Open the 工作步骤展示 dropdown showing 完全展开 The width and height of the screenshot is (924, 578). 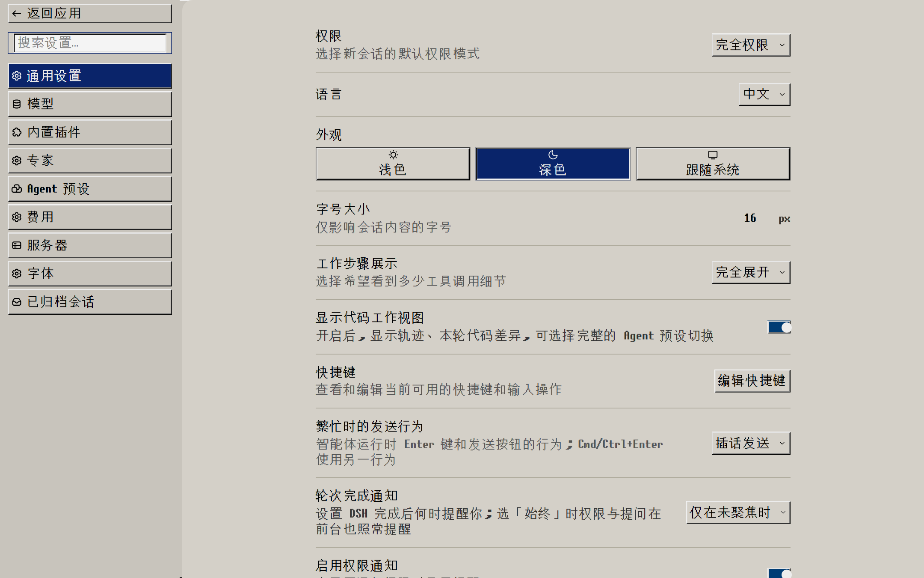(751, 272)
